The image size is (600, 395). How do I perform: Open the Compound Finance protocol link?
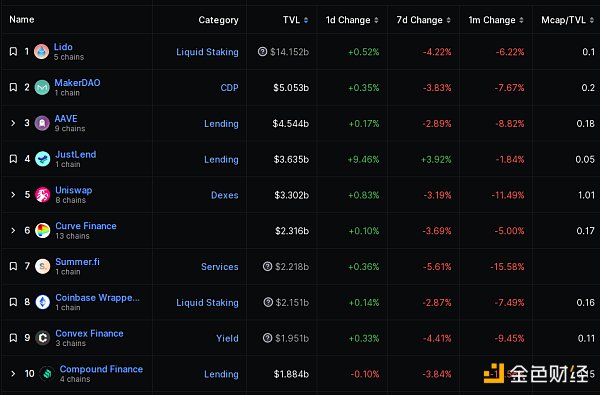pos(101,369)
